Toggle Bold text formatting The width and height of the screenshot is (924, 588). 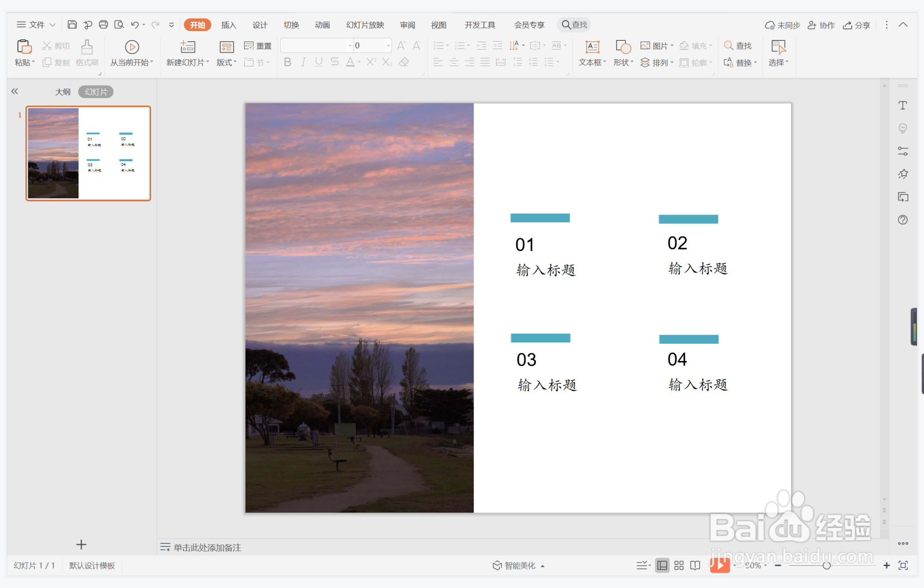coord(287,62)
